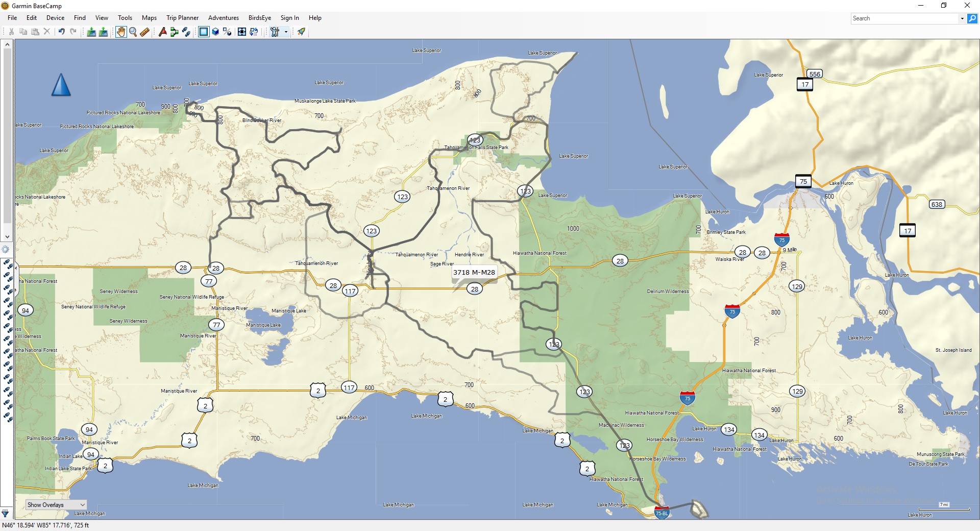Open the Edit menu

pyautogui.click(x=32, y=18)
